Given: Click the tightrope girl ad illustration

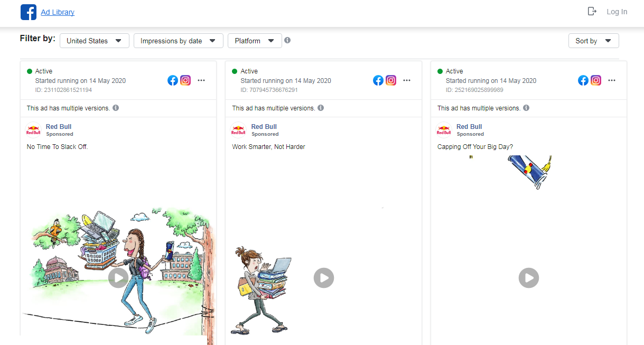Looking at the screenshot, I should pyautogui.click(x=118, y=275).
